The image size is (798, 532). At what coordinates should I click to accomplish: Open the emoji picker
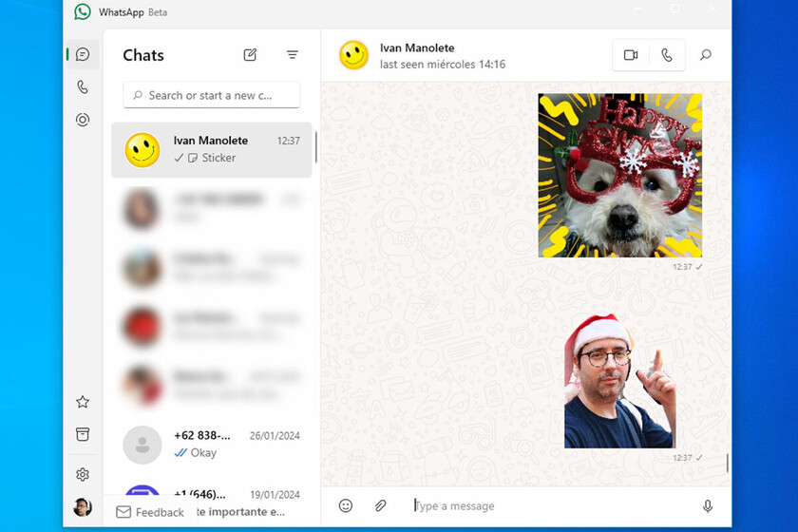(x=346, y=505)
